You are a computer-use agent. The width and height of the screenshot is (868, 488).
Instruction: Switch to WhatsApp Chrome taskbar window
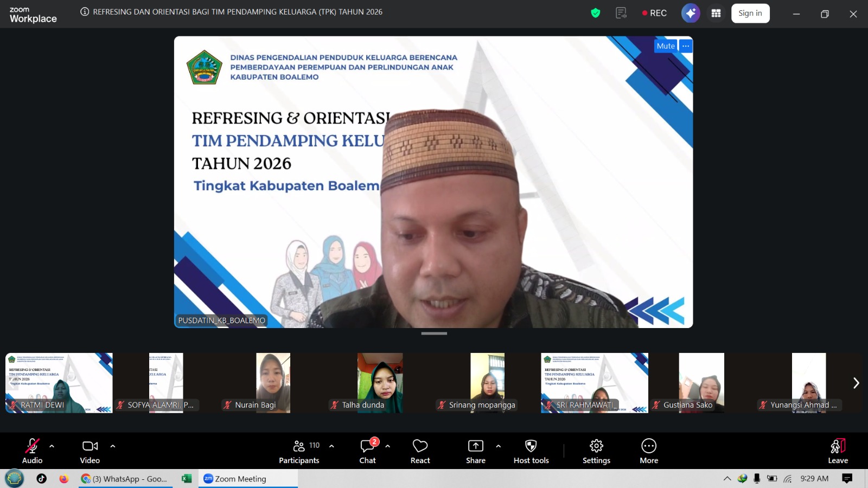pos(125,478)
